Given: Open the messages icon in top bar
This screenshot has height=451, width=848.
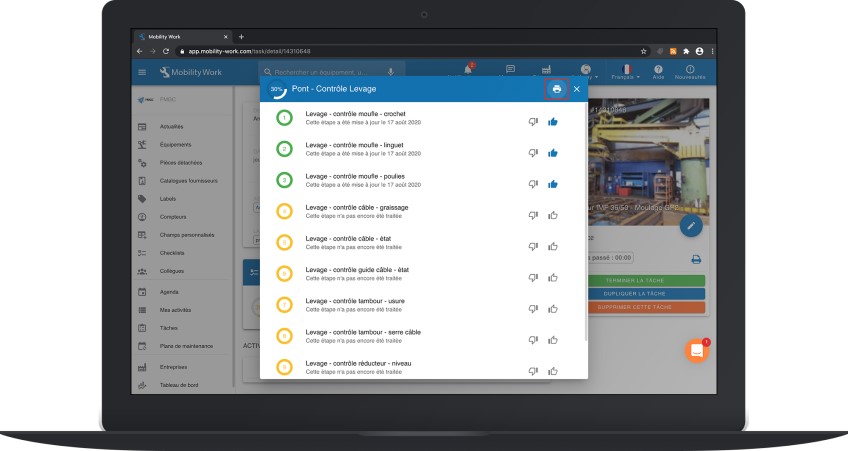Looking at the screenshot, I should pos(510,69).
